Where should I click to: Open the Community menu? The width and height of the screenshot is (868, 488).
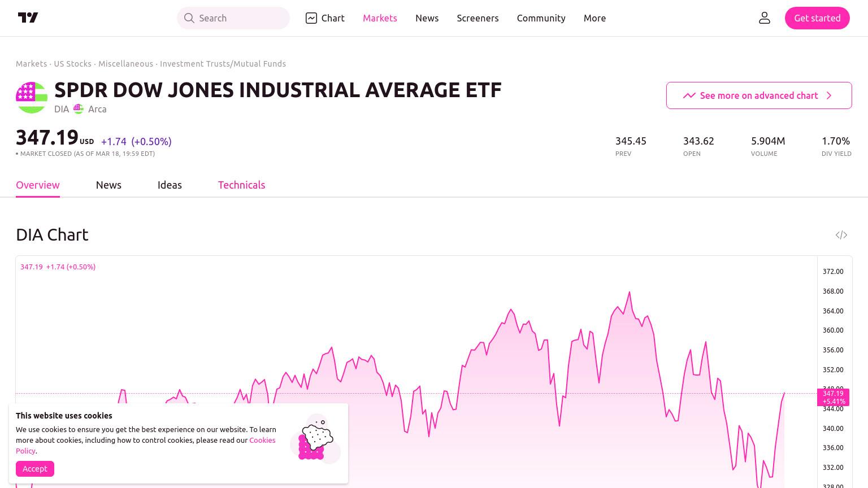click(x=541, y=18)
